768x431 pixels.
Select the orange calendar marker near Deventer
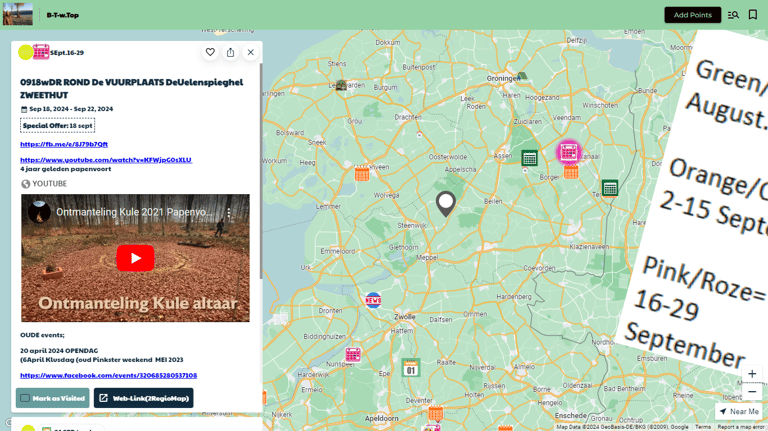[435, 413]
